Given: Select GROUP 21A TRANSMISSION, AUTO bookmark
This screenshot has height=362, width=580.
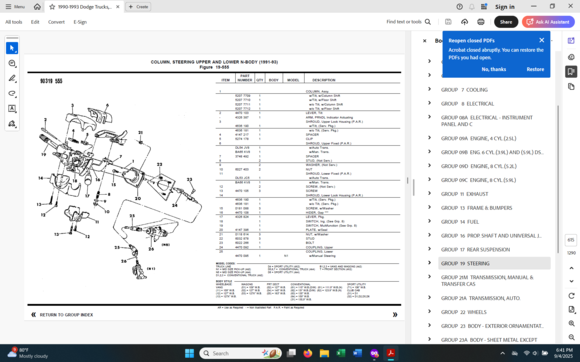Looking at the screenshot, I should coord(480,298).
